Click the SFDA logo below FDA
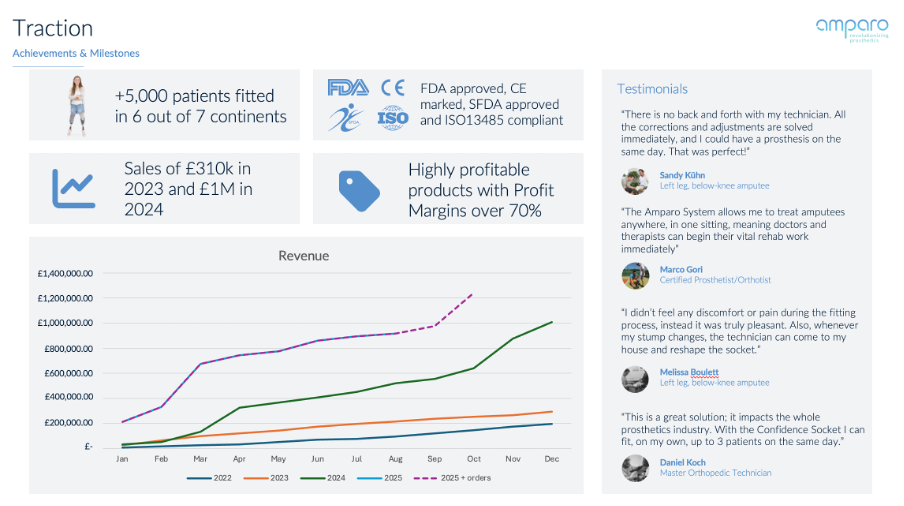This screenshot has width=904, height=506. 345,119
